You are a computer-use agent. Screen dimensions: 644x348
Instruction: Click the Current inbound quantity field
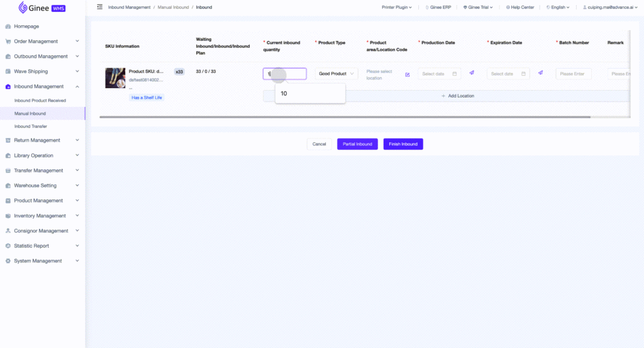[x=285, y=74]
